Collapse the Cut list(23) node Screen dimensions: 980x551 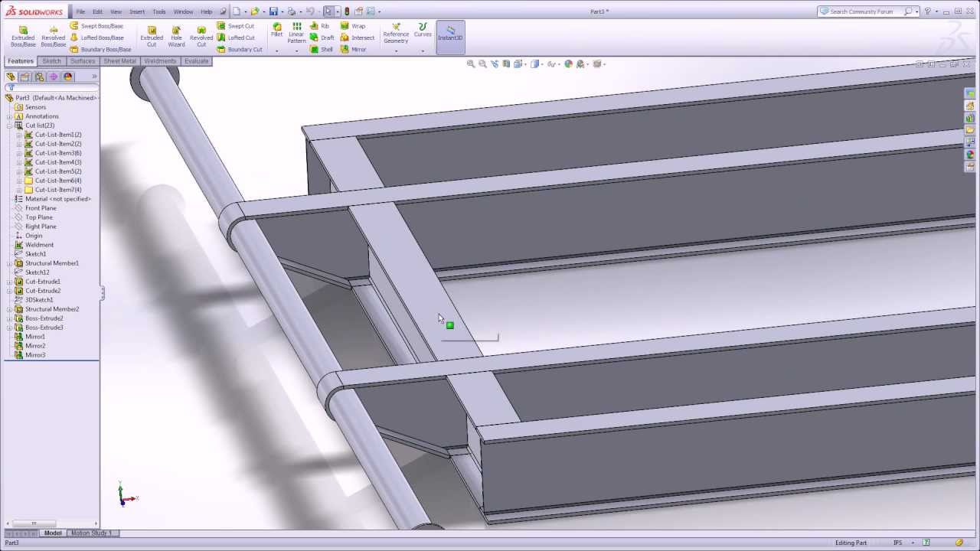pos(9,126)
